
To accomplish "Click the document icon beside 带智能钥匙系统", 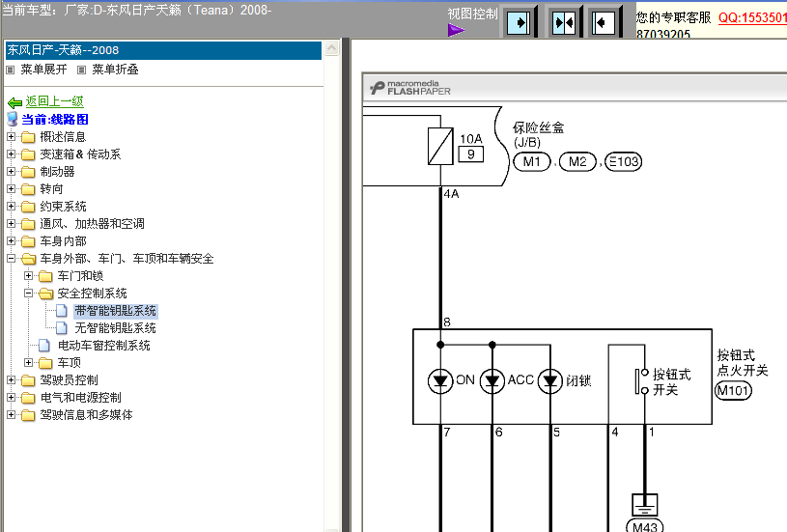I will click(62, 311).
